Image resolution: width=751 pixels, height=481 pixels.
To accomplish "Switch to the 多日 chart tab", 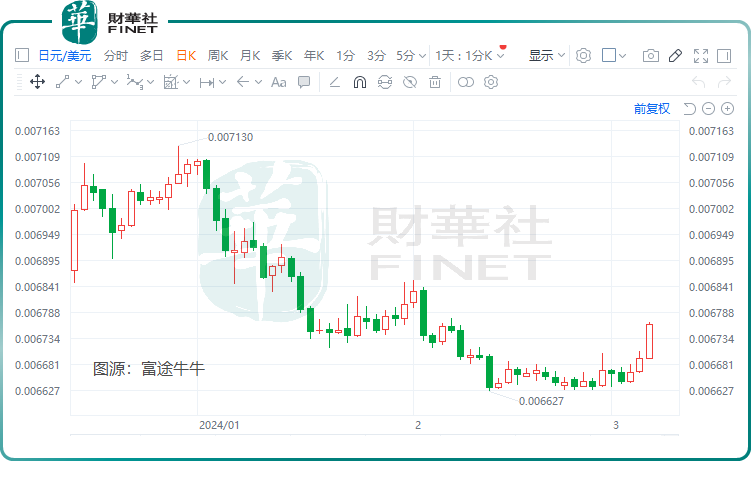I will tap(151, 56).
